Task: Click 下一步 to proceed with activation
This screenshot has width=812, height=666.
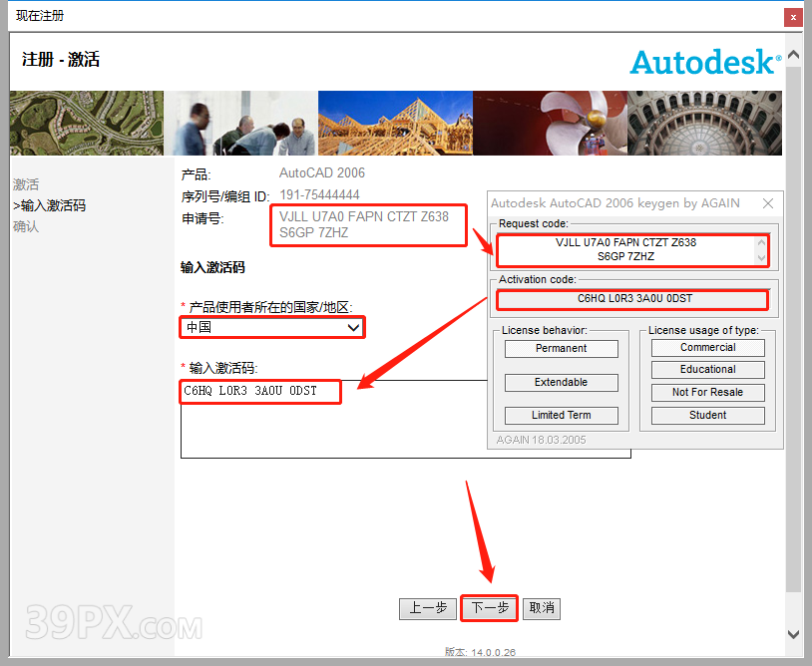Action: pyautogui.click(x=489, y=608)
